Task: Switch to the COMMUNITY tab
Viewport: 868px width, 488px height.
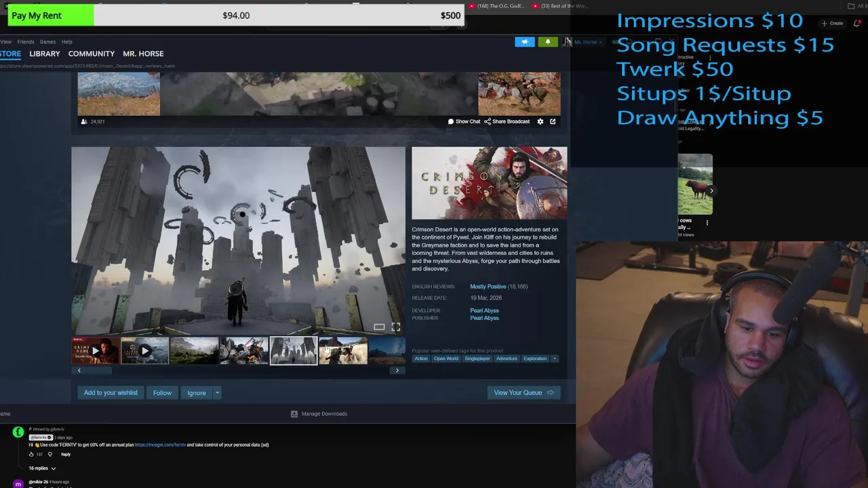Action: (x=92, y=54)
